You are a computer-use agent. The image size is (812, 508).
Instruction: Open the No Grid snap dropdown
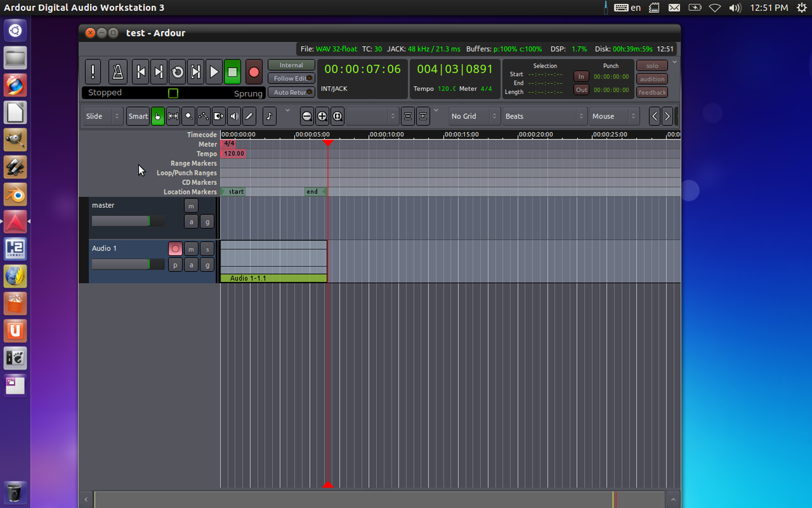coord(473,117)
